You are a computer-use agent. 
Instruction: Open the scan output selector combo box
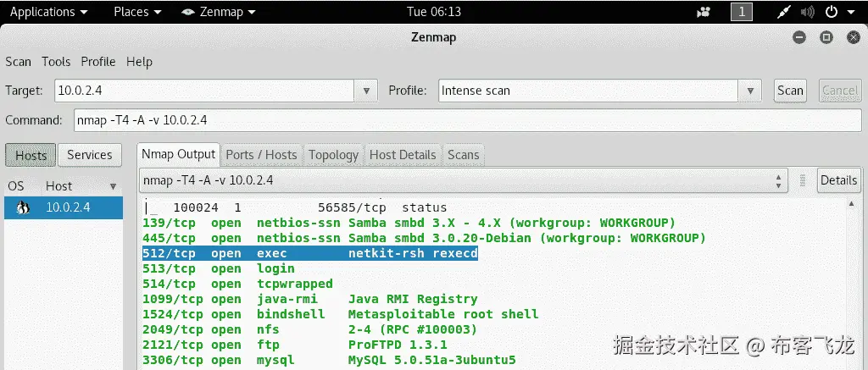point(463,180)
